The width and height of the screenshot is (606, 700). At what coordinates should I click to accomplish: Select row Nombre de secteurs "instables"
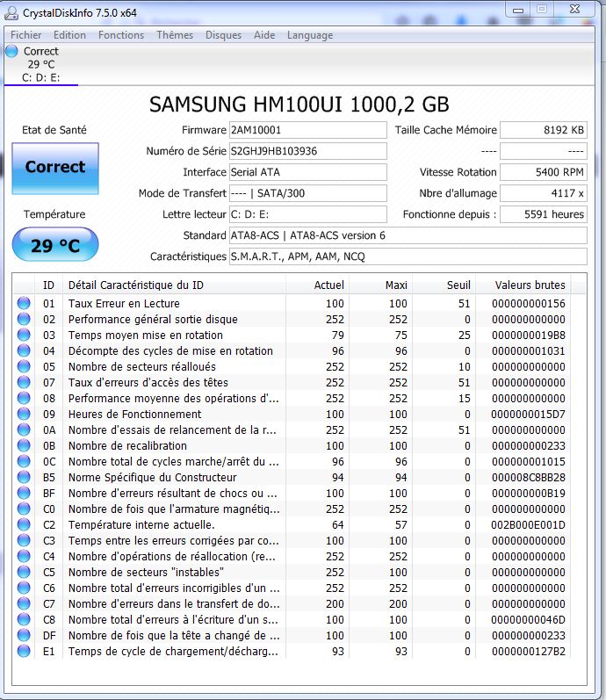292,572
